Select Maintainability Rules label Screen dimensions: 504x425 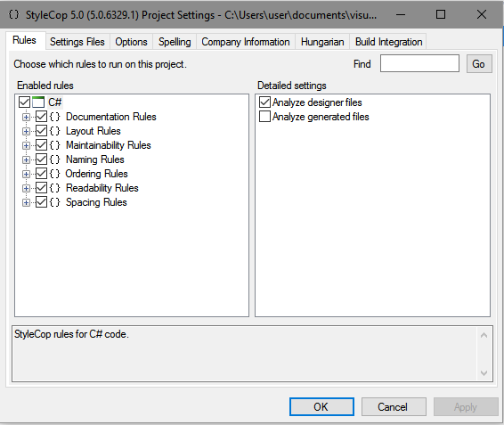click(109, 145)
